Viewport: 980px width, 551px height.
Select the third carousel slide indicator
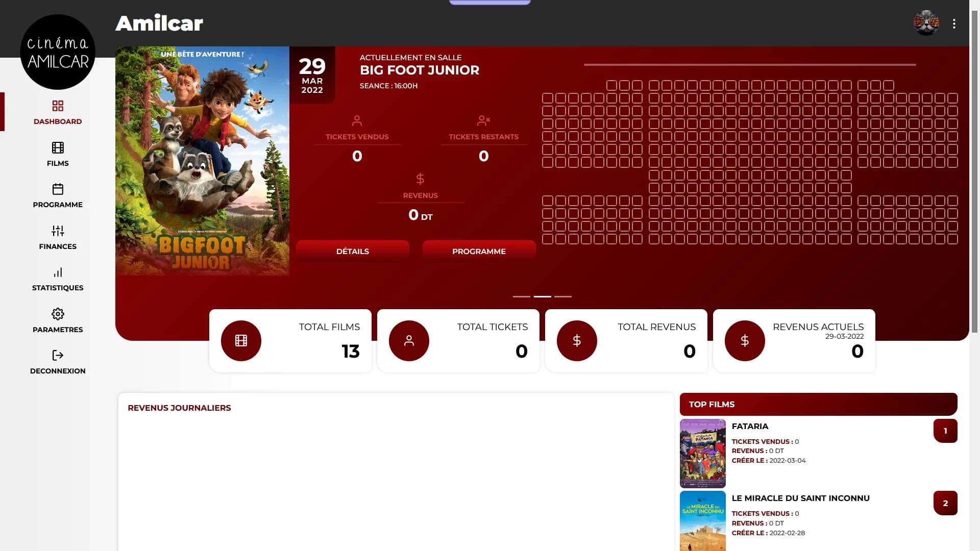click(x=563, y=296)
